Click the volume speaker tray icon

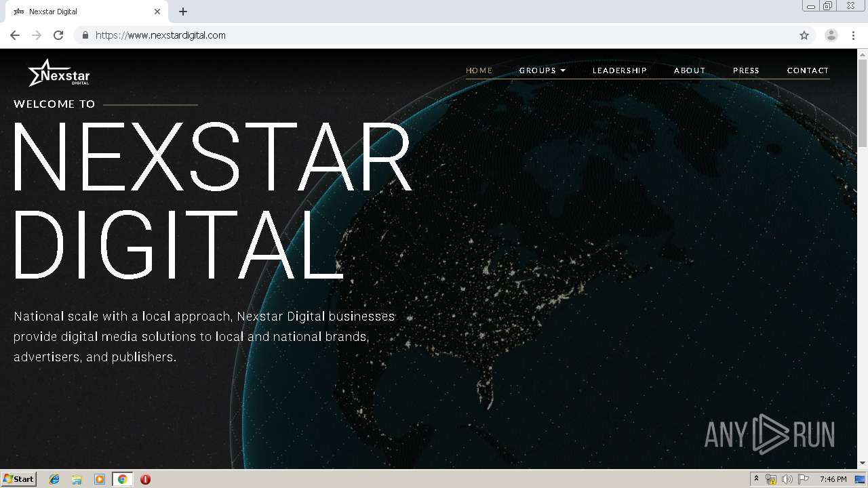click(x=787, y=479)
